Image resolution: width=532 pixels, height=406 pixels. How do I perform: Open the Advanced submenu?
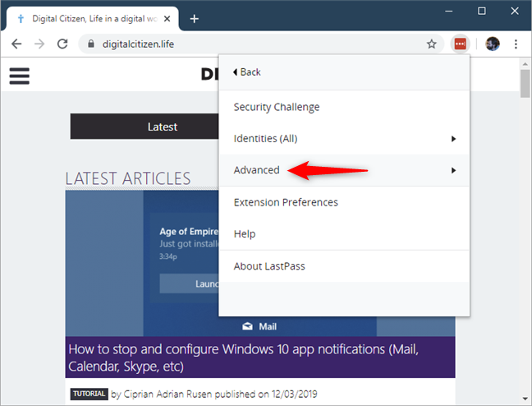344,170
